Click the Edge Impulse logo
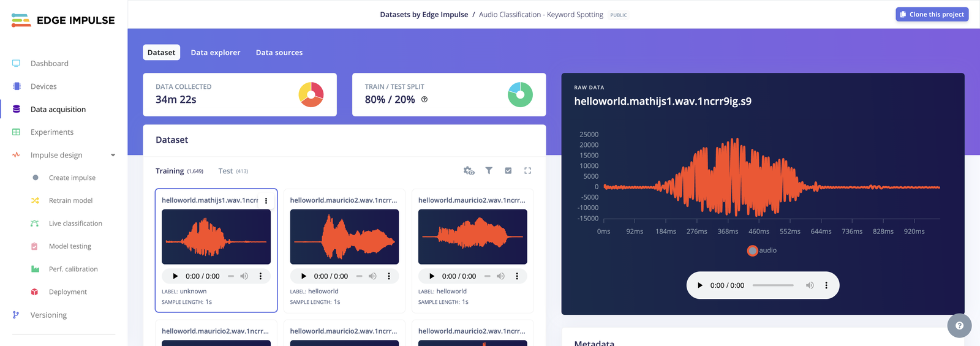The height and width of the screenshot is (346, 980). point(63,20)
